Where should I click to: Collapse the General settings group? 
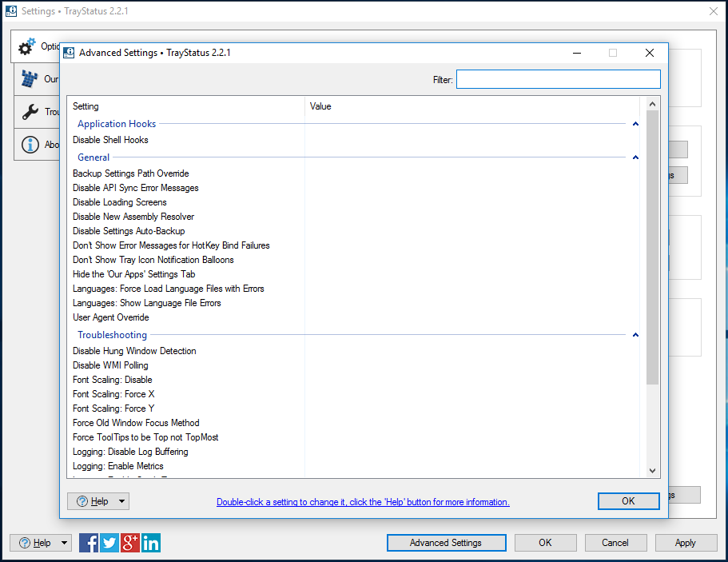635,157
